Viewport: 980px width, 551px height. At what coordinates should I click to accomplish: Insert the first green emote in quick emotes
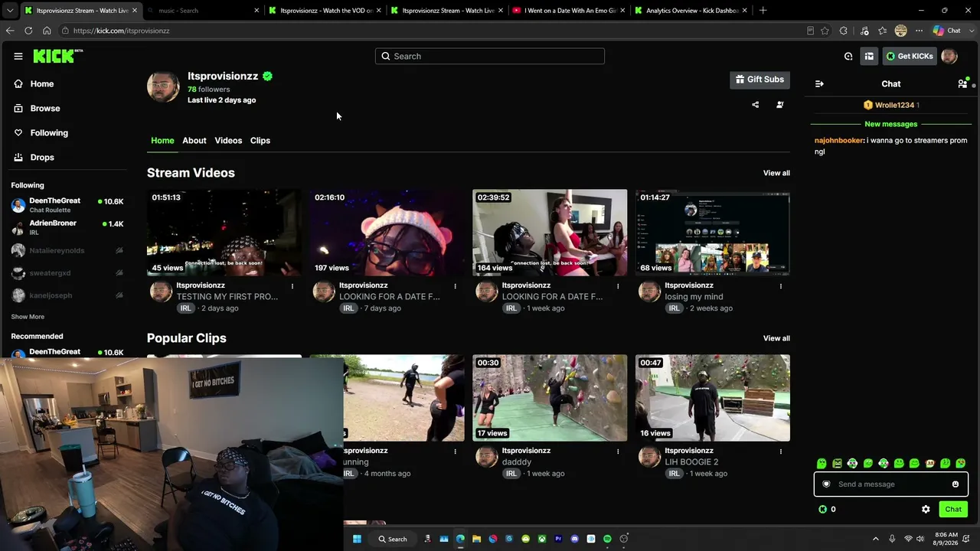[x=822, y=464]
